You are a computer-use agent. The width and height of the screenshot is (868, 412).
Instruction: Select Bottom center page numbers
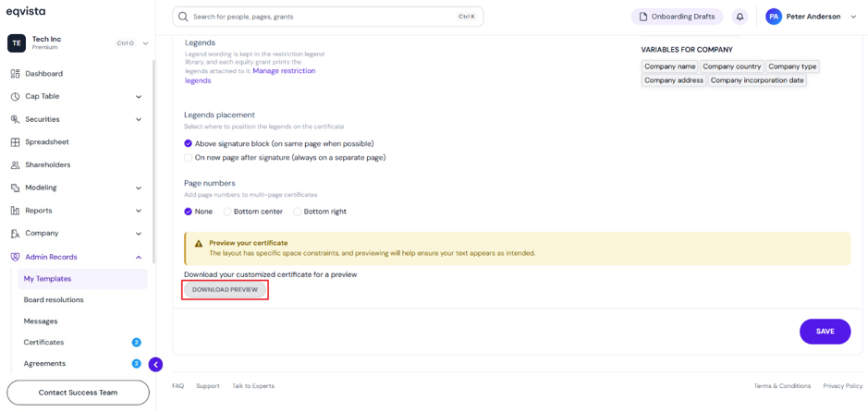[x=227, y=212]
